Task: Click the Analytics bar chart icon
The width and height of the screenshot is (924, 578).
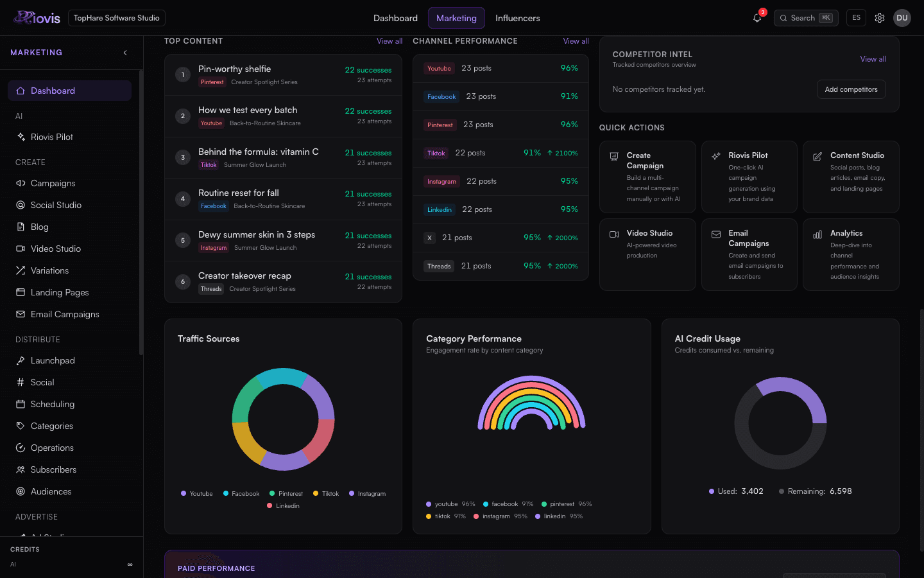Action: coord(817,234)
